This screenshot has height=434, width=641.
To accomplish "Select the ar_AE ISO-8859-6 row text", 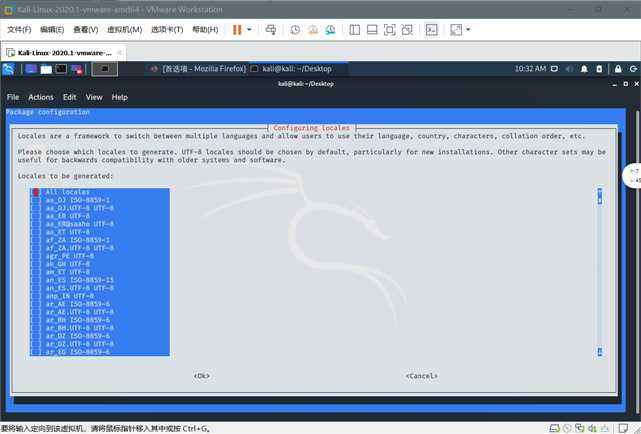I will [78, 304].
